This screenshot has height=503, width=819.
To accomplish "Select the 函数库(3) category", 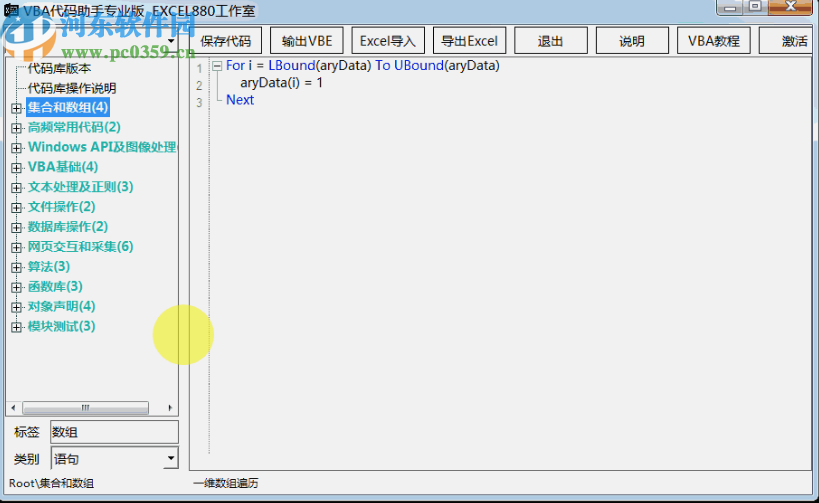I will [55, 287].
